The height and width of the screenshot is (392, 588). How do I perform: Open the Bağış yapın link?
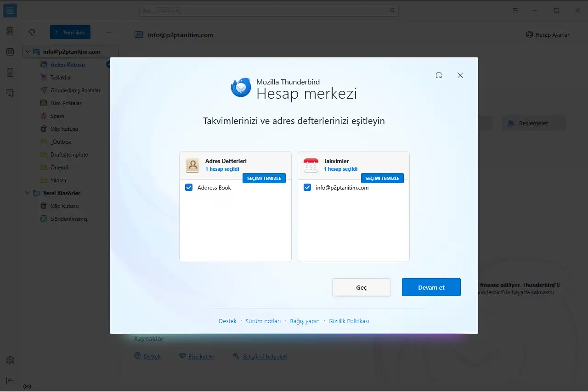(305, 321)
